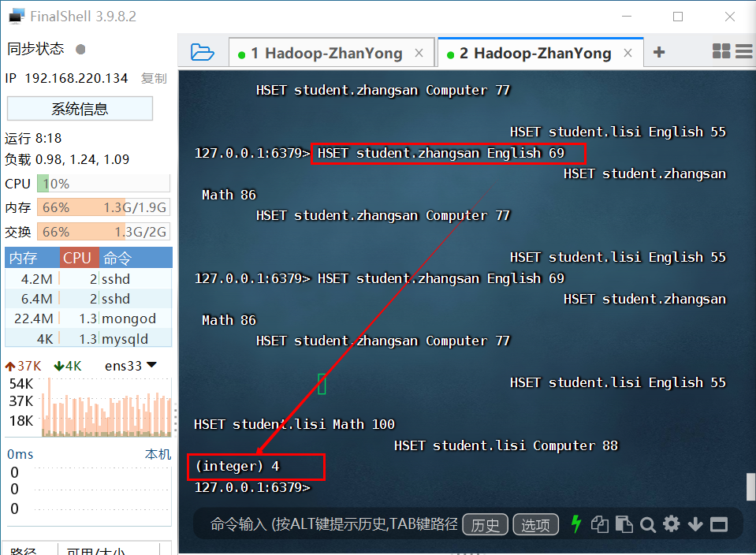Sort processes by 内存 column
The height and width of the screenshot is (555, 756).
click(x=32, y=258)
